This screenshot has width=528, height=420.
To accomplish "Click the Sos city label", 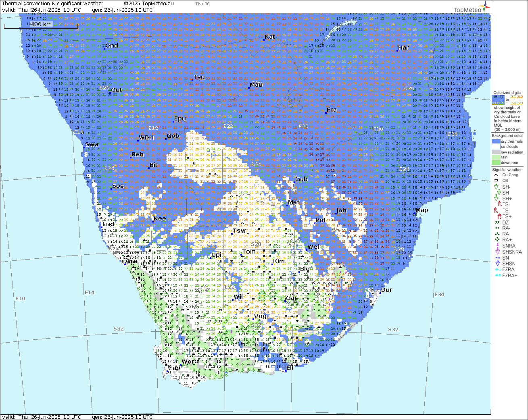I will coord(118,186).
